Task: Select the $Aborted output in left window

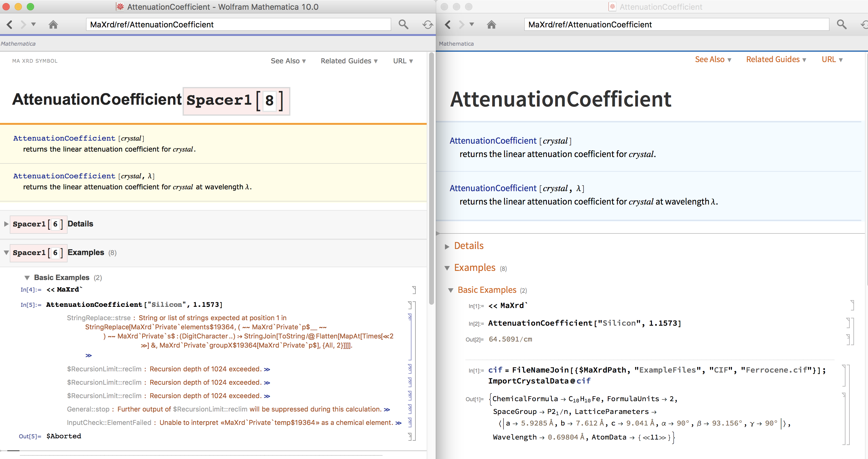Action: pos(64,436)
